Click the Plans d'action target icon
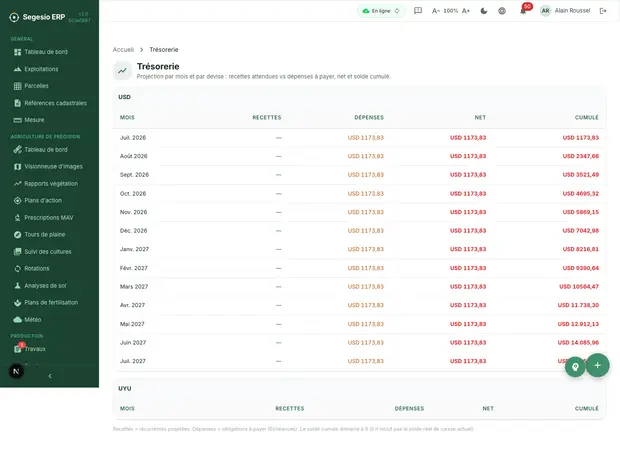 (x=17, y=200)
